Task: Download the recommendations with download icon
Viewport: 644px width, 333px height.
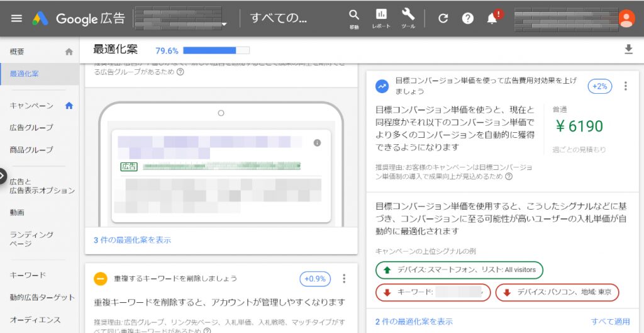Action: tap(628, 50)
